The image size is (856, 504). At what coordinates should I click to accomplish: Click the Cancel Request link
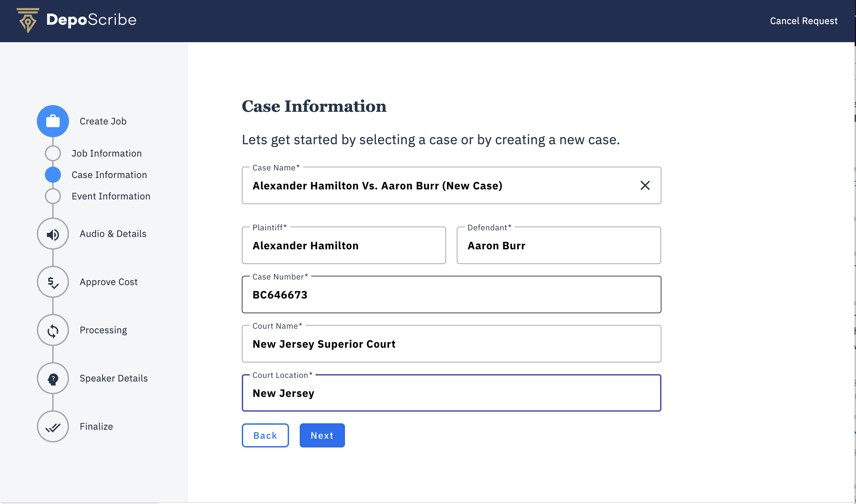click(x=803, y=21)
